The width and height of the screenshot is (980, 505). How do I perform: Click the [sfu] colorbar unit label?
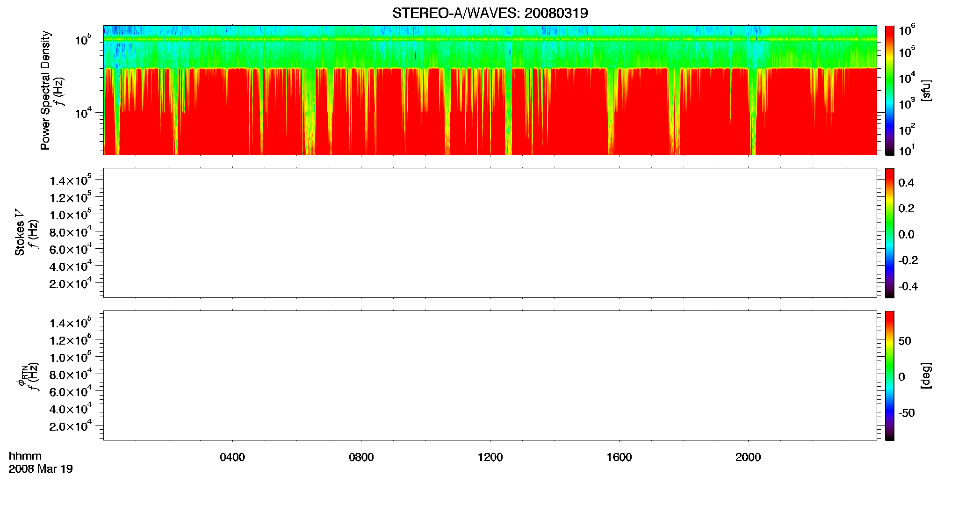[926, 90]
